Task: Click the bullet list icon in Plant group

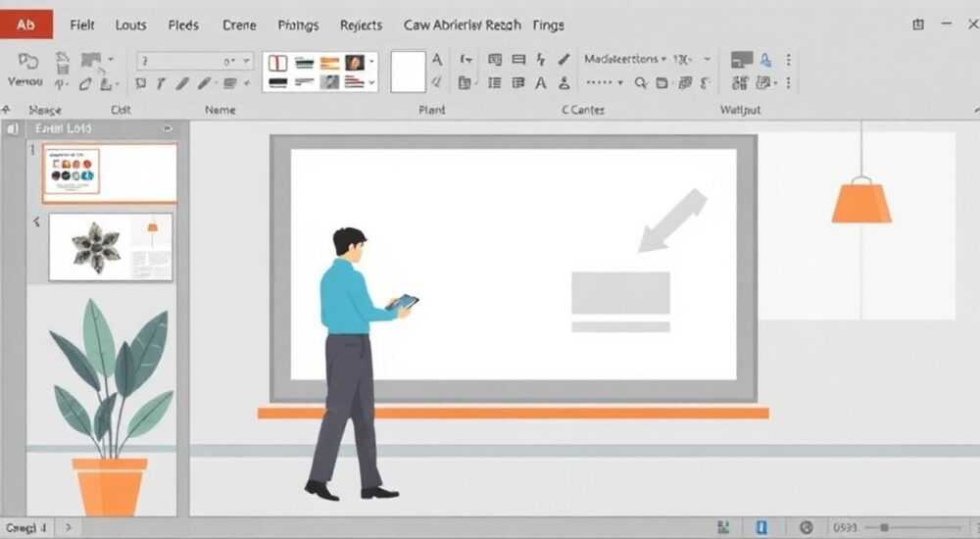Action: [x=494, y=82]
